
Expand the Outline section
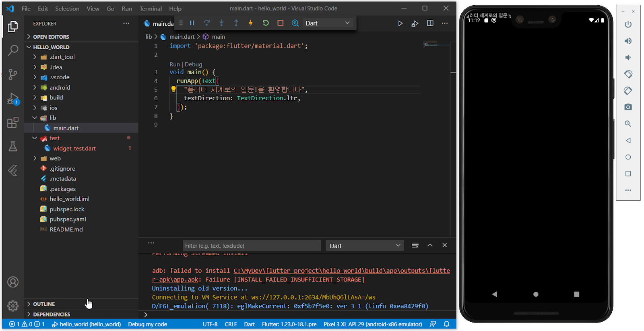[81, 304]
